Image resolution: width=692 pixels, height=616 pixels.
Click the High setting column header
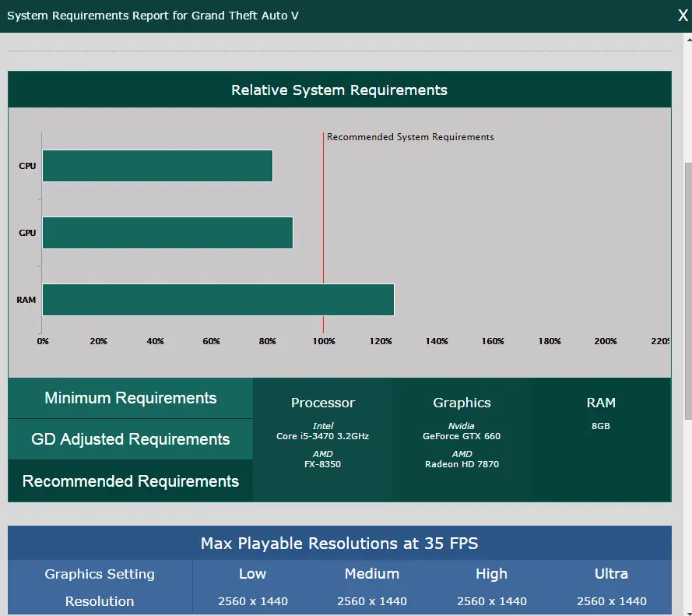pyautogui.click(x=491, y=574)
